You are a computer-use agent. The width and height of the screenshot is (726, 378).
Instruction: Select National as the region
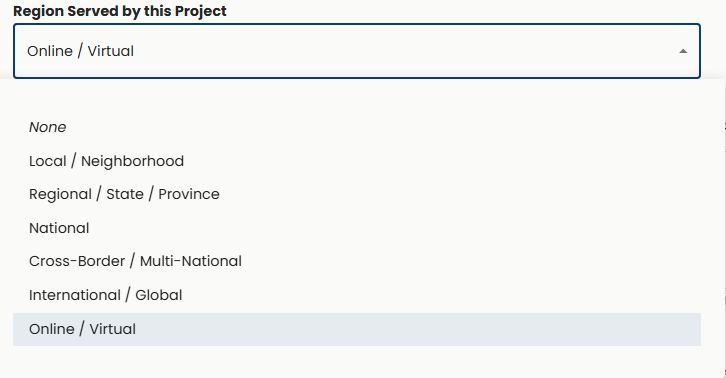pos(357,228)
